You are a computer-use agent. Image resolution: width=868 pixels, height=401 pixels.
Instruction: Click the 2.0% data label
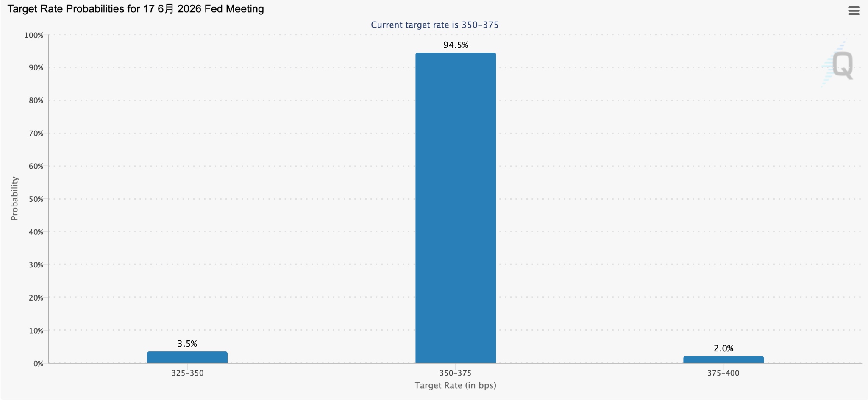723,348
